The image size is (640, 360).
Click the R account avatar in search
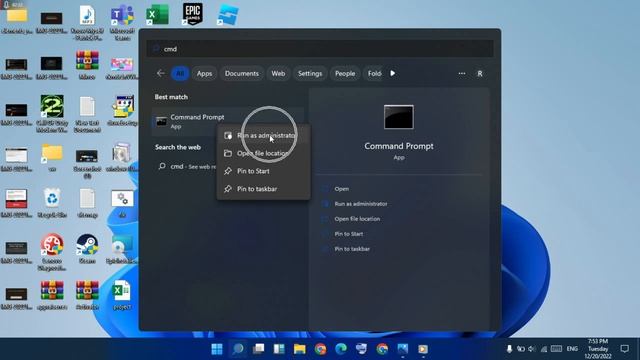click(480, 73)
